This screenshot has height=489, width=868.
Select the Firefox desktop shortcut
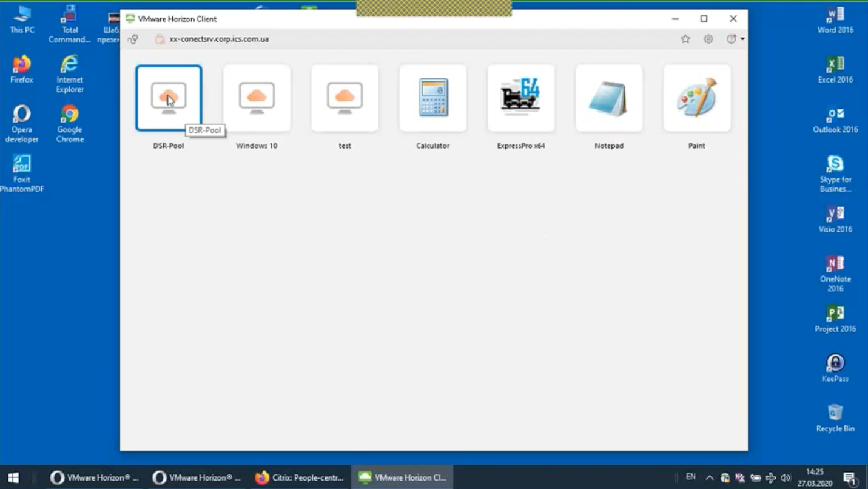[22, 69]
